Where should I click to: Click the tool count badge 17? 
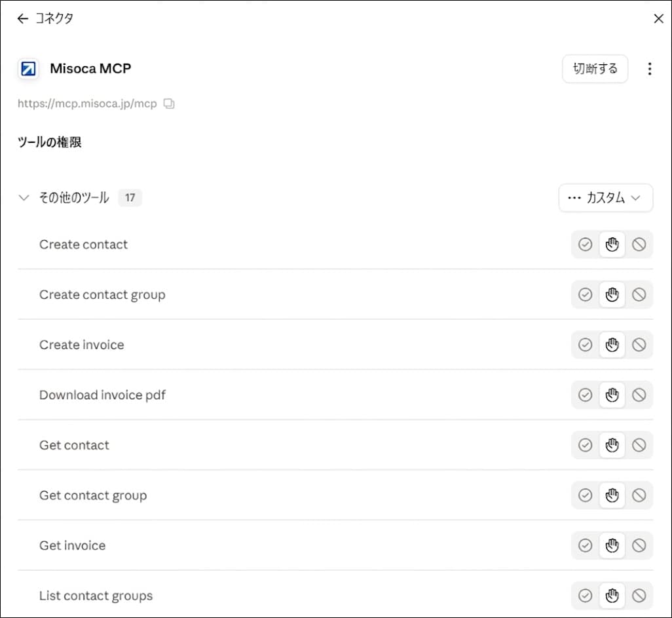click(130, 198)
